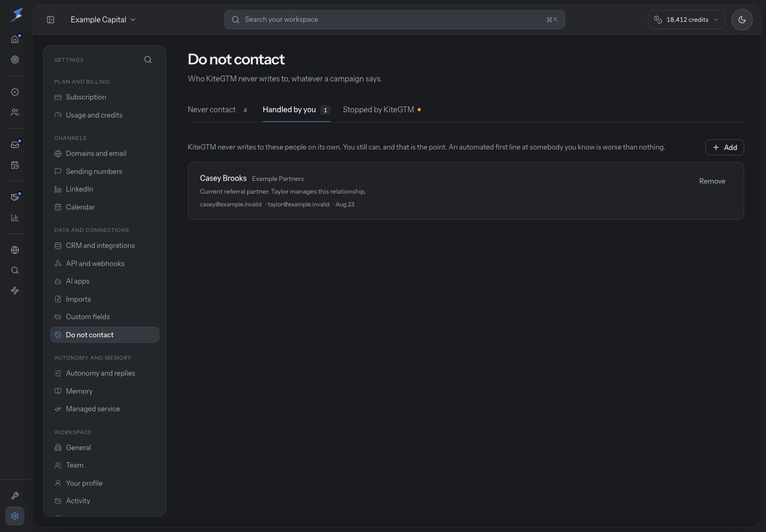Go to Usage and credits
Screen dimensions: 766x532
[x=105, y=115]
